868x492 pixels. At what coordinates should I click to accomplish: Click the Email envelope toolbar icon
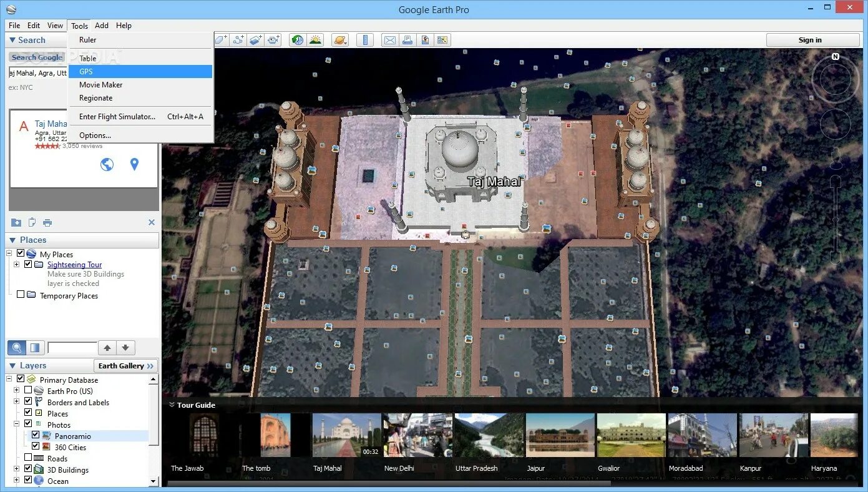click(390, 40)
